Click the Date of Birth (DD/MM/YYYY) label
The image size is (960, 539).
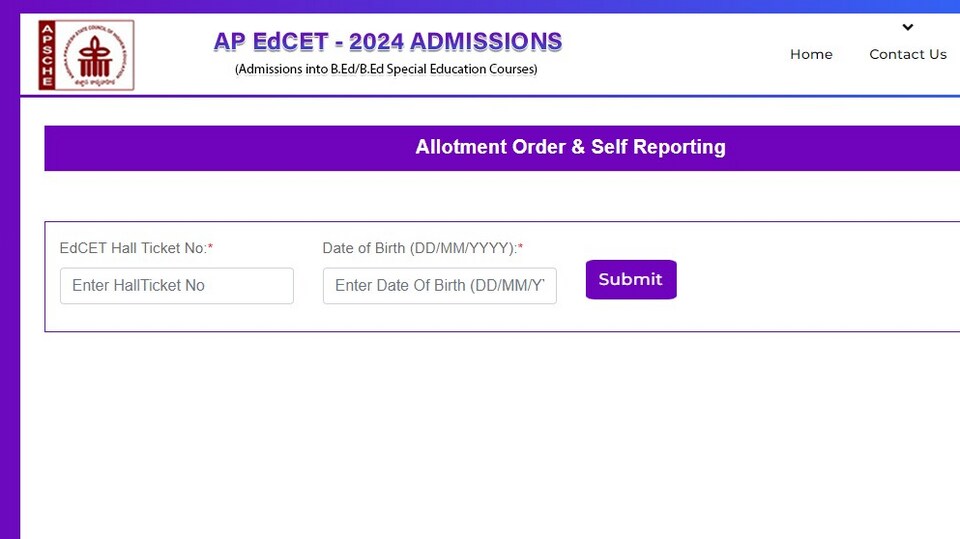(x=419, y=248)
